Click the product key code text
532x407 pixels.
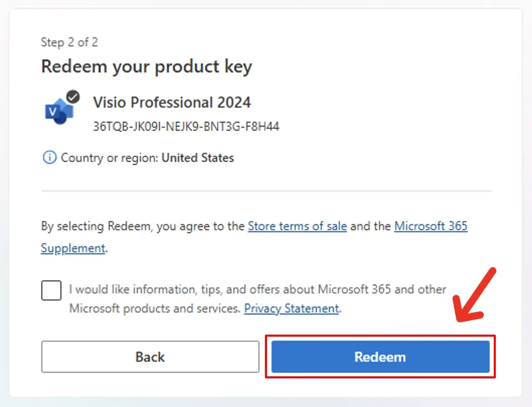click(186, 126)
